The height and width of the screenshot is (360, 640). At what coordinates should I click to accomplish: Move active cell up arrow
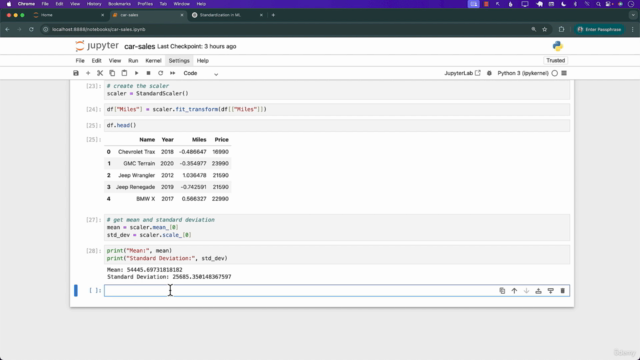click(514, 291)
